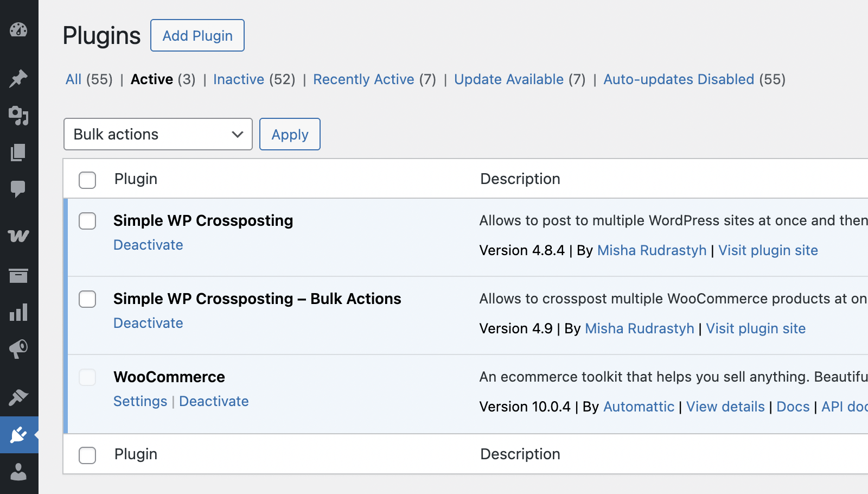Click the Plugins plug icon in sidebar

tap(18, 435)
